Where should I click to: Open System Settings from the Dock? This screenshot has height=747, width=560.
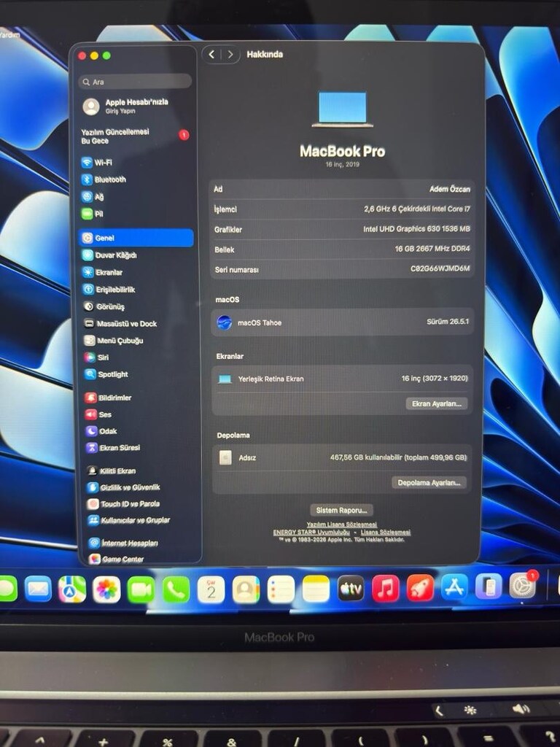(522, 586)
